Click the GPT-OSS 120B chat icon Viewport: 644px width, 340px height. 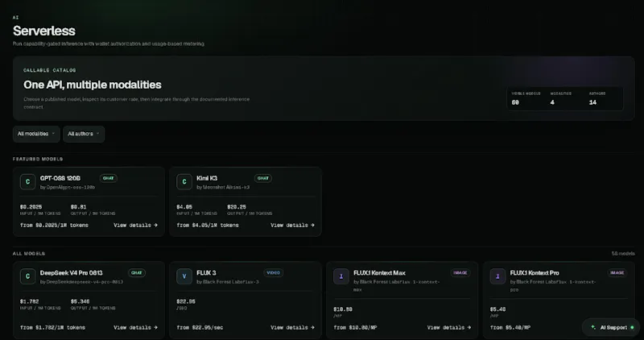[x=28, y=182]
